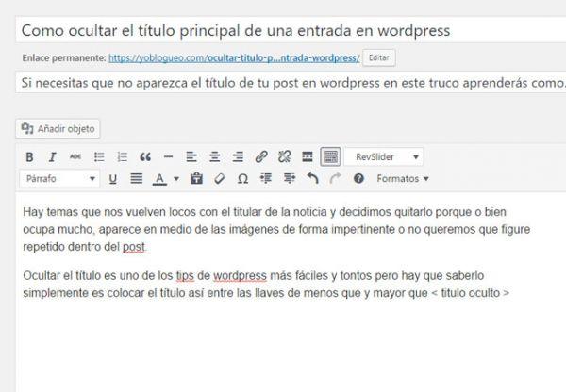The image size is (566, 392).
Task: Open keyboard shortcuts help icon
Action: 358,178
